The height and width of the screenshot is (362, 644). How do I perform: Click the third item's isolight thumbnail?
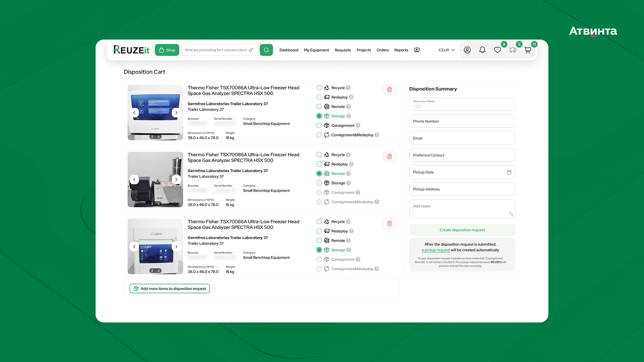155,247
